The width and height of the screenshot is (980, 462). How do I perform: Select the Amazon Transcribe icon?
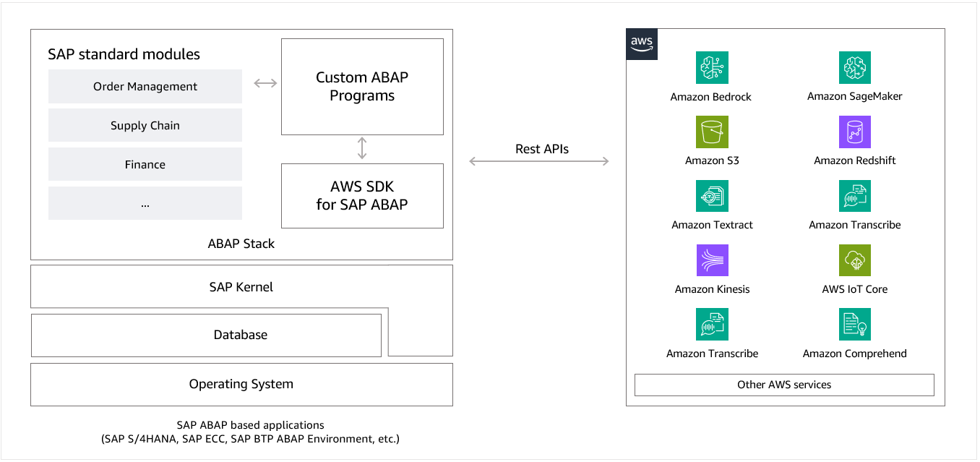pyautogui.click(x=854, y=196)
